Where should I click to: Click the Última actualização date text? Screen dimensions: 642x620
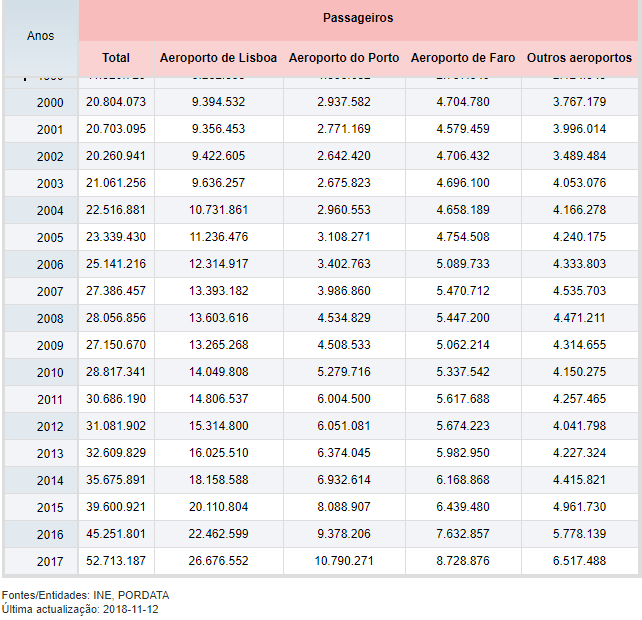tap(80, 609)
